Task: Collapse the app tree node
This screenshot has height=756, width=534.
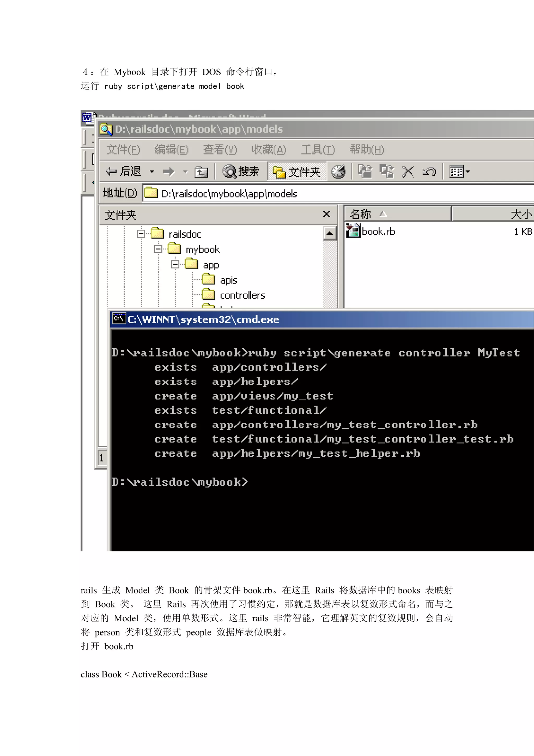Action: coord(175,264)
